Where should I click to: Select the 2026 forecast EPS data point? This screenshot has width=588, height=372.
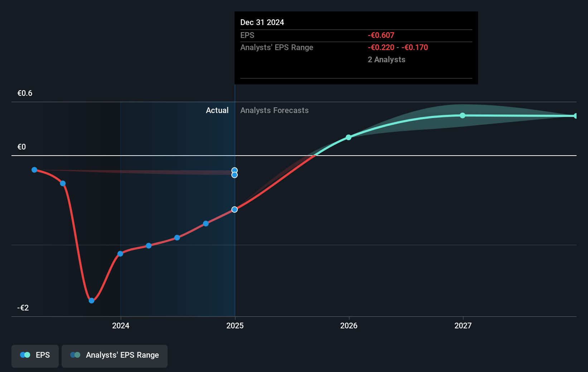click(348, 137)
